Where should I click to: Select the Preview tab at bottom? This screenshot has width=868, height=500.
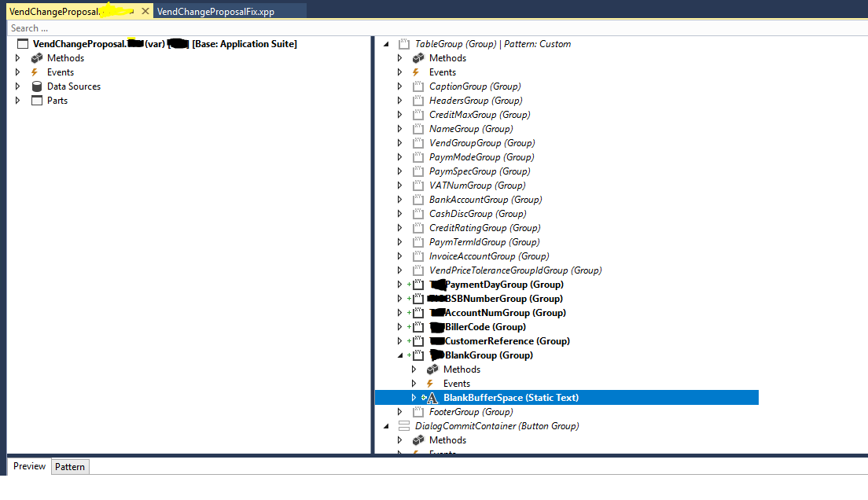29,466
